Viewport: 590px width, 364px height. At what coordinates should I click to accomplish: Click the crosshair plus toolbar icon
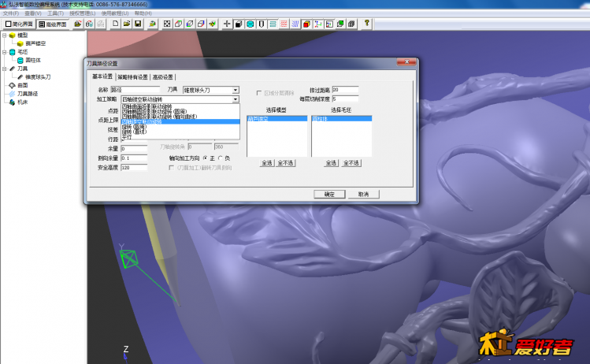227,24
